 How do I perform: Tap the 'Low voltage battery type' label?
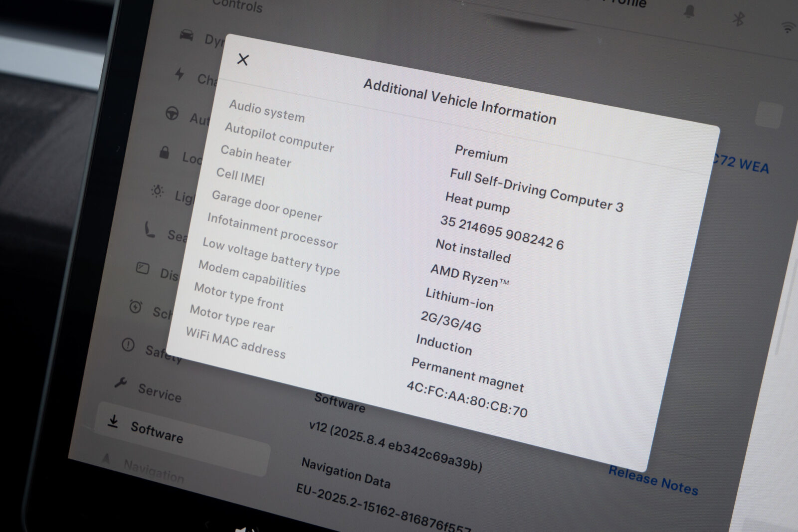coord(271,256)
